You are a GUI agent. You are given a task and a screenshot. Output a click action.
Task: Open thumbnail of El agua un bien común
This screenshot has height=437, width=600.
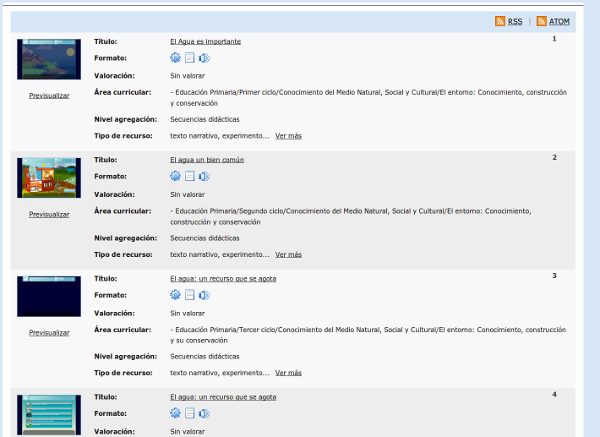pos(49,178)
